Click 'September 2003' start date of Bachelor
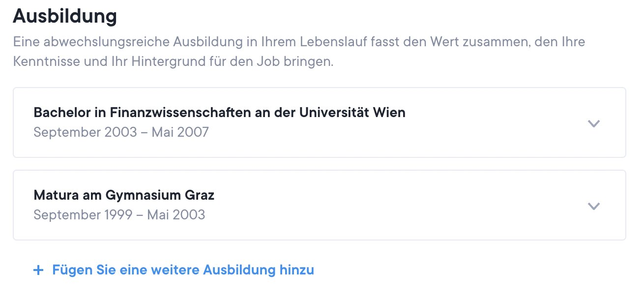644x301 pixels. [85, 132]
